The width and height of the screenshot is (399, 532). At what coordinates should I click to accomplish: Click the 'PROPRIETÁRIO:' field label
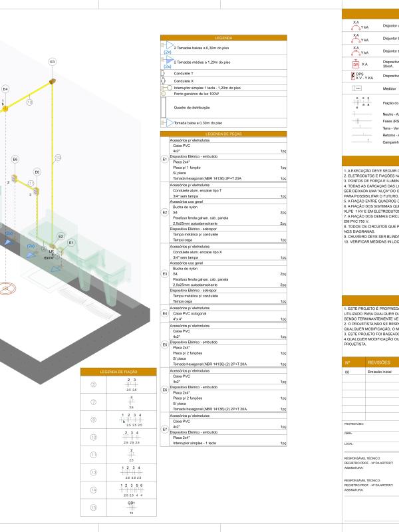(x=354, y=424)
